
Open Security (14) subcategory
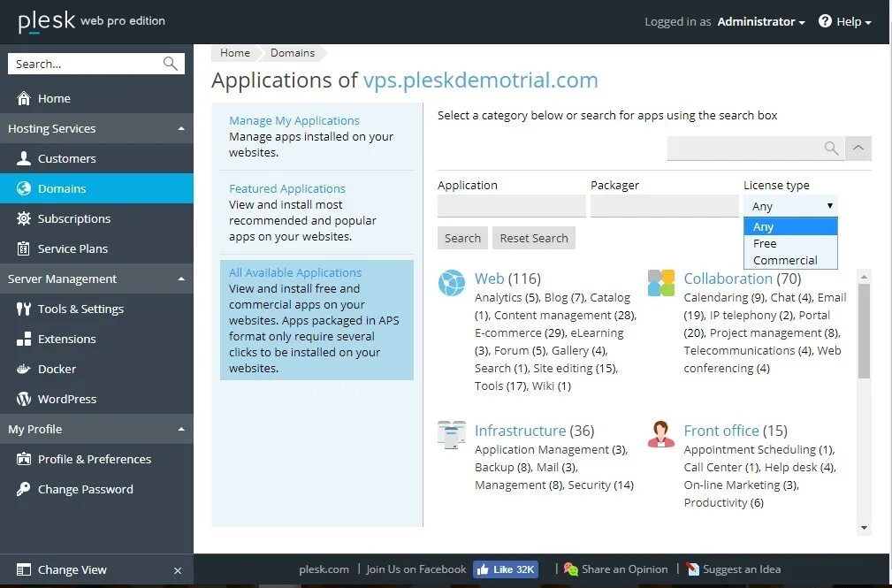[601, 485]
